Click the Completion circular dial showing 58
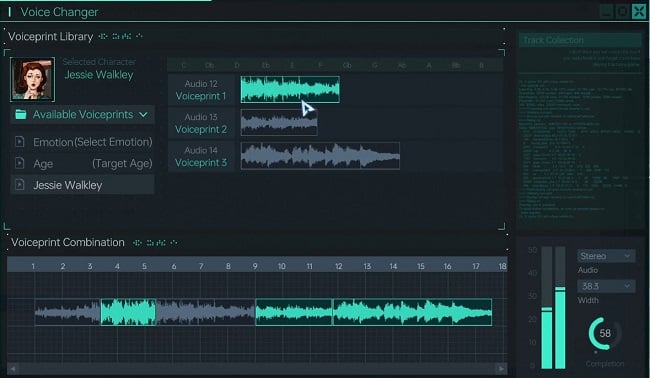The width and height of the screenshot is (650, 378). tap(604, 333)
